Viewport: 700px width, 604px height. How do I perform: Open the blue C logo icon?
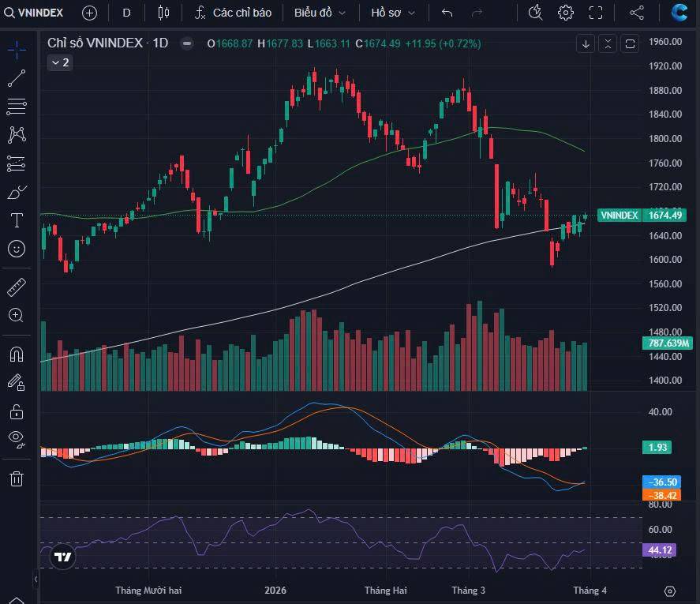679,12
